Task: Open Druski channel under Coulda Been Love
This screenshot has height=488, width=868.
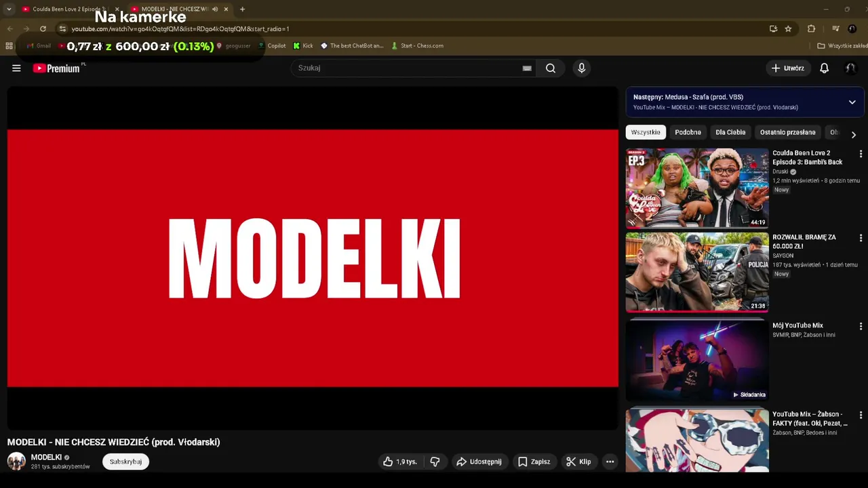Action: (x=781, y=171)
